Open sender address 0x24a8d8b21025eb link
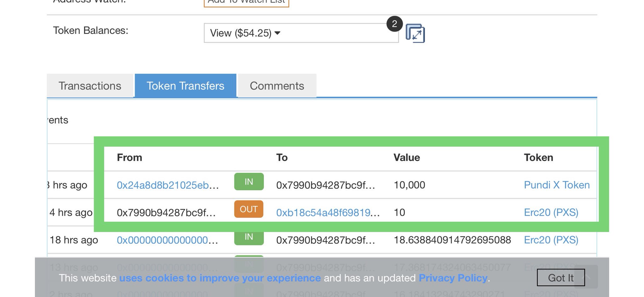Image resolution: width=644 pixels, height=297 pixels. 168,185
